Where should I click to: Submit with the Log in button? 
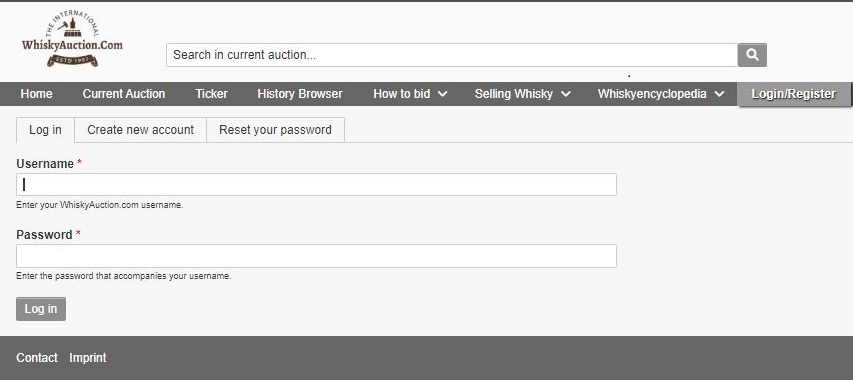pyautogui.click(x=41, y=309)
